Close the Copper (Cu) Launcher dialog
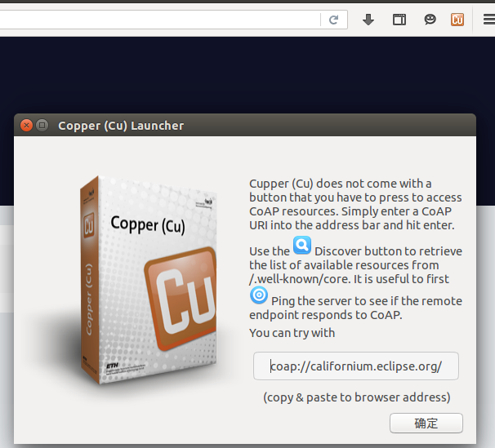This screenshot has height=448, width=495. pyautogui.click(x=26, y=125)
